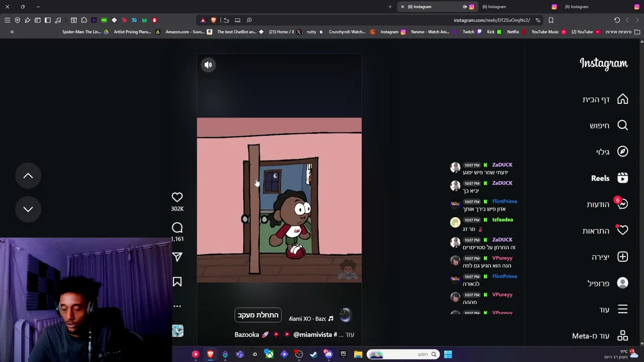Screen dimensions: 644x362
Task: Mute the reel using speaker icon
Action: (208, 64)
